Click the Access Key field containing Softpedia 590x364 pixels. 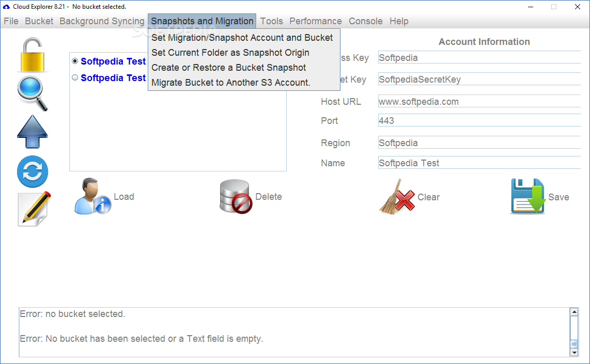click(x=479, y=57)
